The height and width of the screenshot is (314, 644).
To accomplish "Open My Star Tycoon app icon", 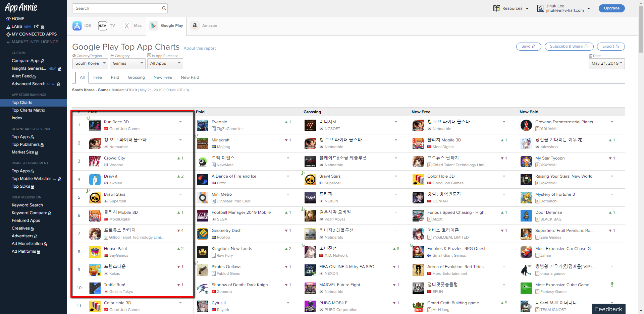I will point(526,161).
